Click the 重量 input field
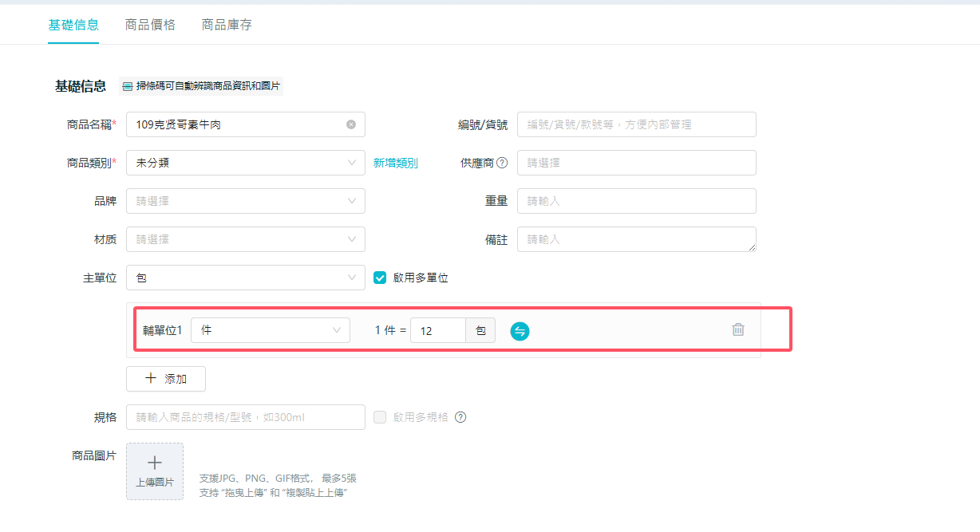Image resolution: width=980 pixels, height=532 pixels. coord(636,201)
